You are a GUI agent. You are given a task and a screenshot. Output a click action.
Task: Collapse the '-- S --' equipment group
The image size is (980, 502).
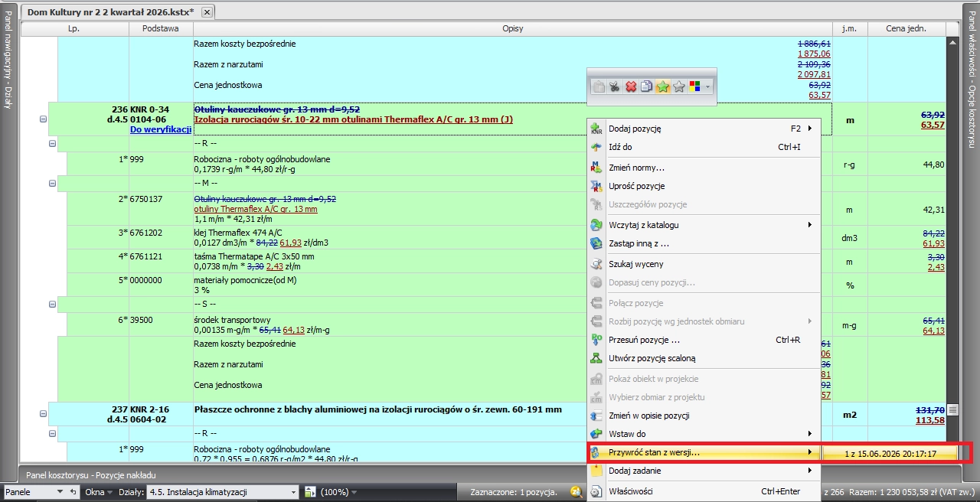(53, 304)
